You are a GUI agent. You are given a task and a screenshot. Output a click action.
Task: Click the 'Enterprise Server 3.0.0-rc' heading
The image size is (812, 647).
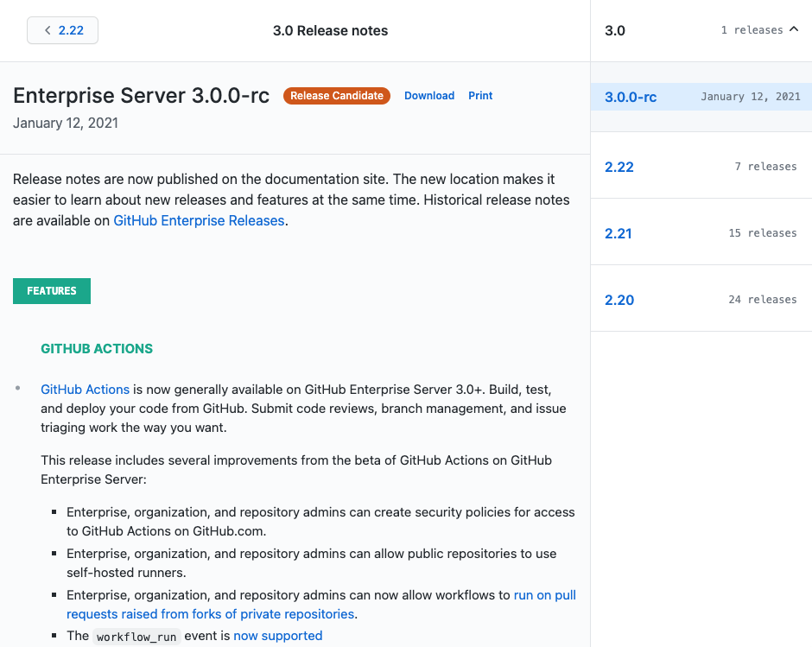142,96
